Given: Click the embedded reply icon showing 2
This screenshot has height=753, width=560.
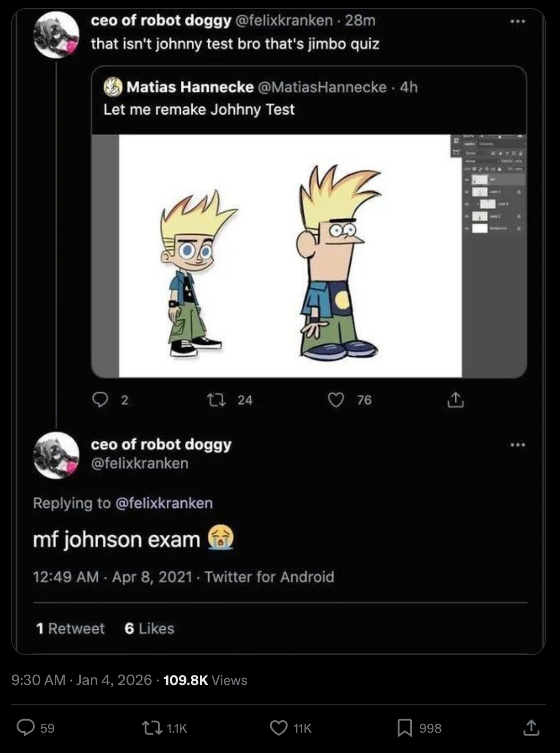Looking at the screenshot, I should click(100, 400).
